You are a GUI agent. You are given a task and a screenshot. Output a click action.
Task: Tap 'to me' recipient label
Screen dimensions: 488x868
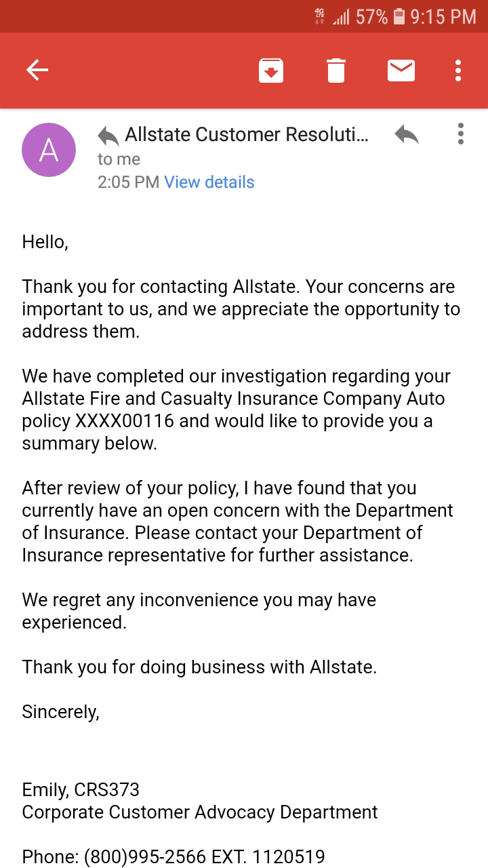119,159
